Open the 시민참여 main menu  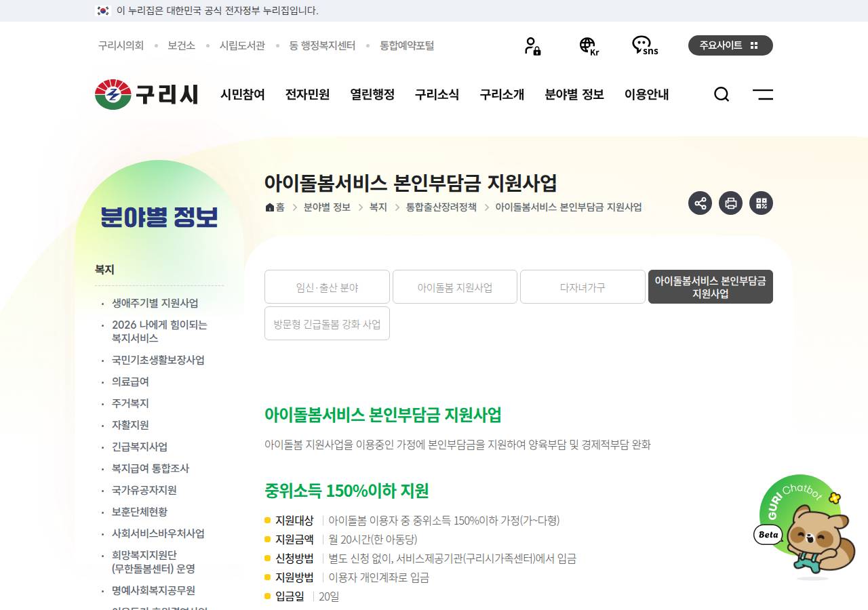point(243,94)
